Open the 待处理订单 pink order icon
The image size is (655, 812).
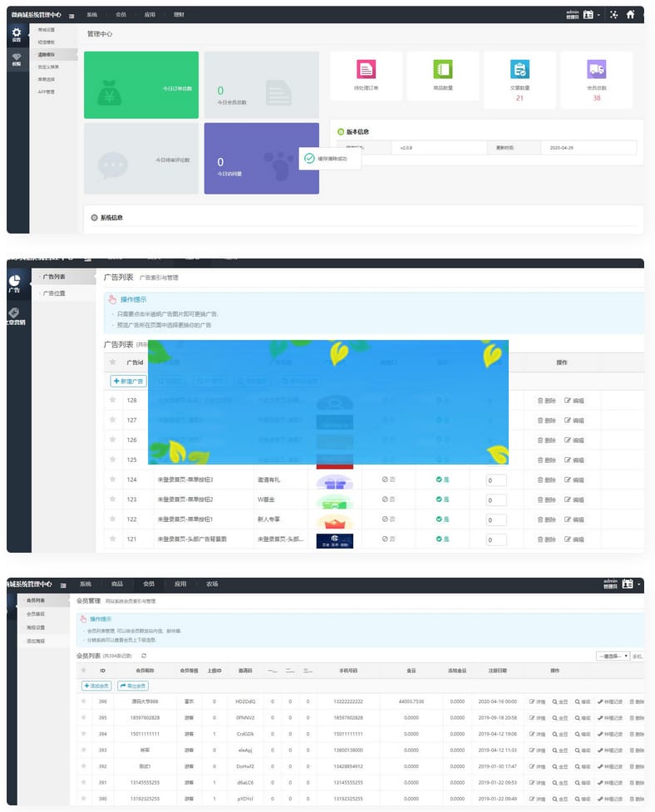(x=366, y=69)
